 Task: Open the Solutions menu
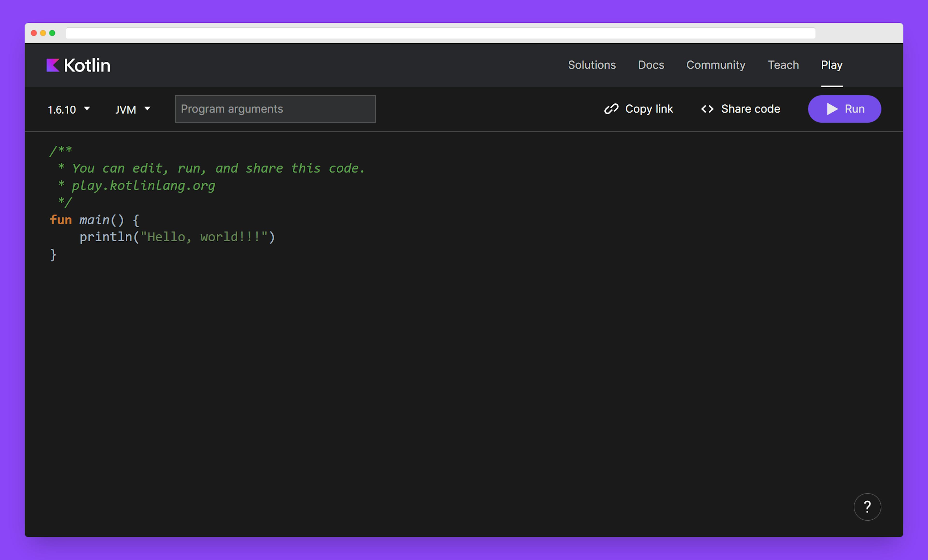(x=592, y=65)
